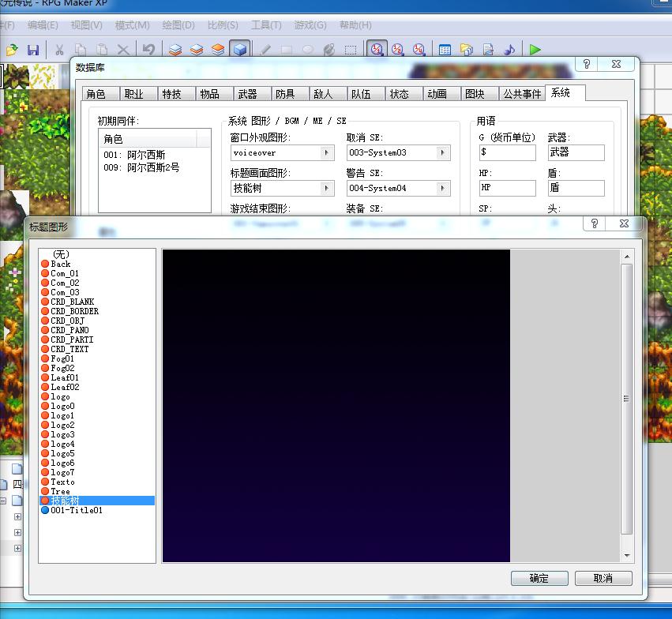Set map zoom to 1/1 scale
672x619 pixels.
click(x=377, y=50)
